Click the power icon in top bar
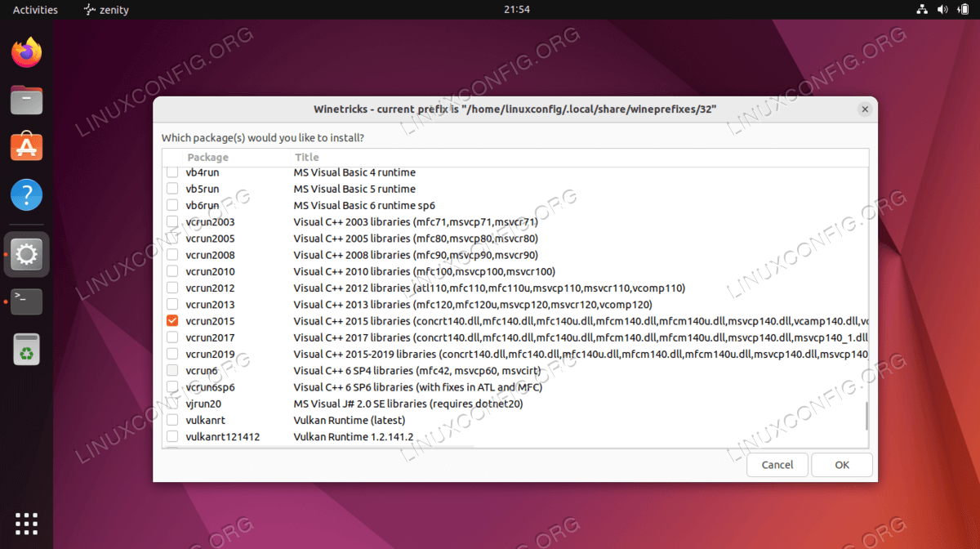The height and width of the screenshot is (549, 980). tap(962, 10)
